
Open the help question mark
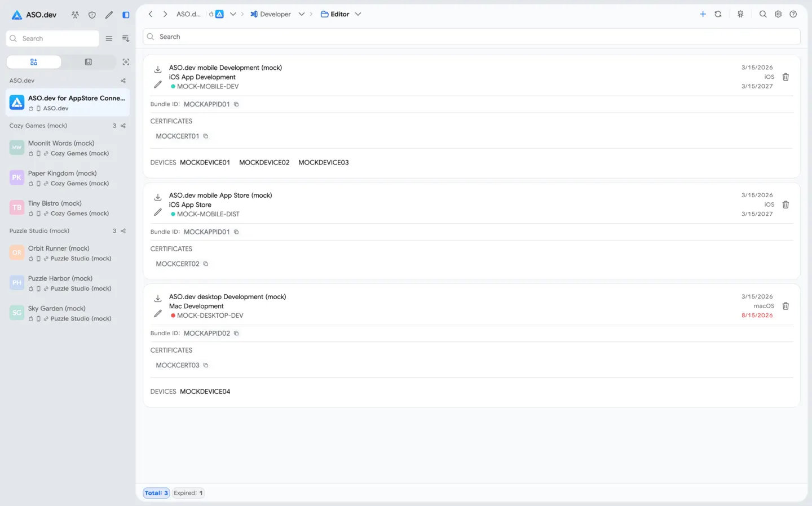click(x=793, y=14)
